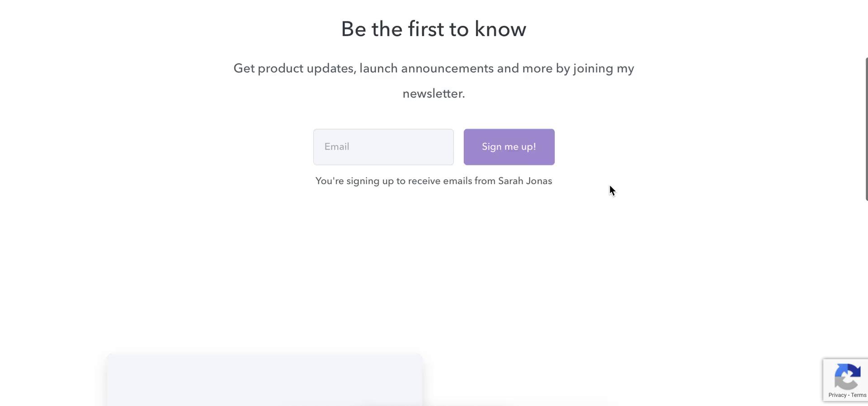Click the Email placeholder text
The width and height of the screenshot is (868, 406).
(x=337, y=146)
